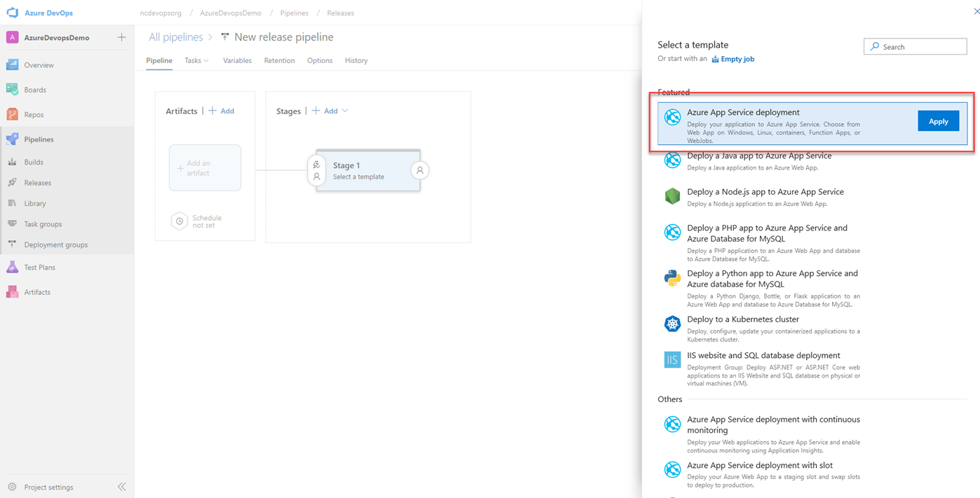This screenshot has width=980, height=498.
Task: Click the Schedule not set label
Action: click(207, 221)
